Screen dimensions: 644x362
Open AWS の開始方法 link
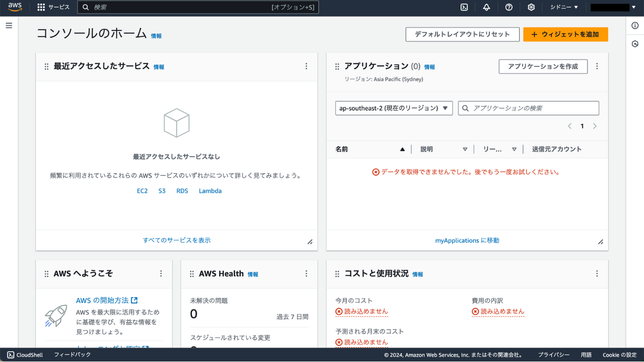[x=107, y=300]
